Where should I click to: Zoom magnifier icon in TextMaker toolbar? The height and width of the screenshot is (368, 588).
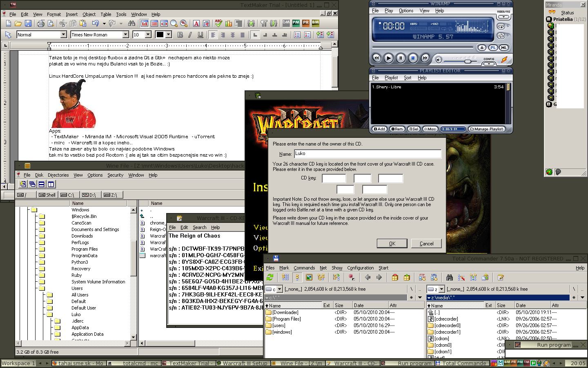174,24
